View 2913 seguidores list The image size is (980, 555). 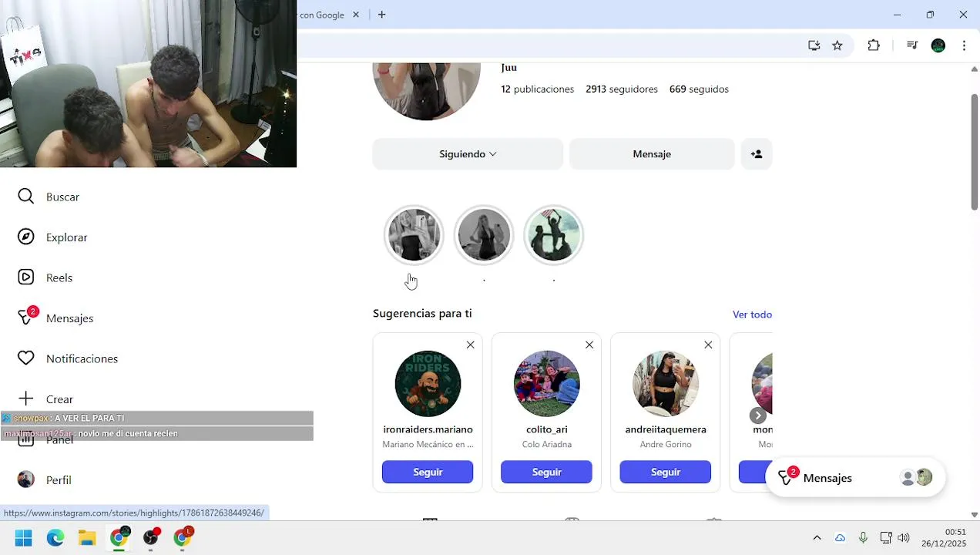pos(622,89)
